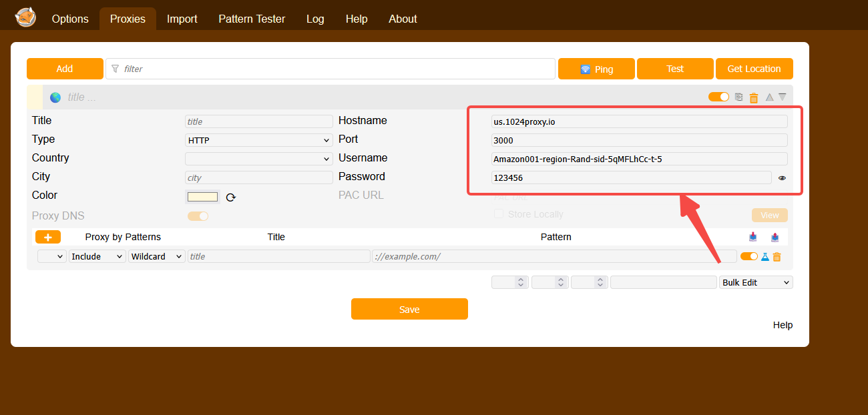Image resolution: width=868 pixels, height=415 pixels.
Task: Delete the proxy with the trash icon
Action: click(754, 97)
